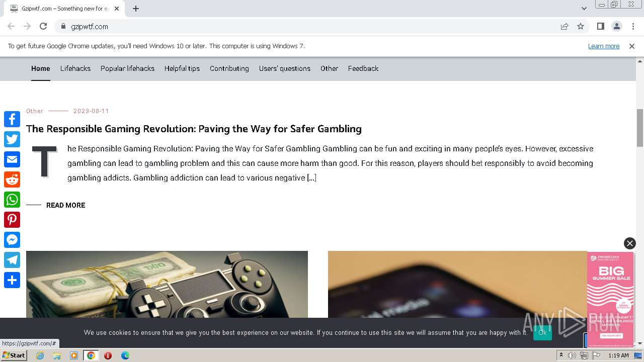Open the Other category link
This screenshot has width=644, height=362.
pyautogui.click(x=35, y=111)
